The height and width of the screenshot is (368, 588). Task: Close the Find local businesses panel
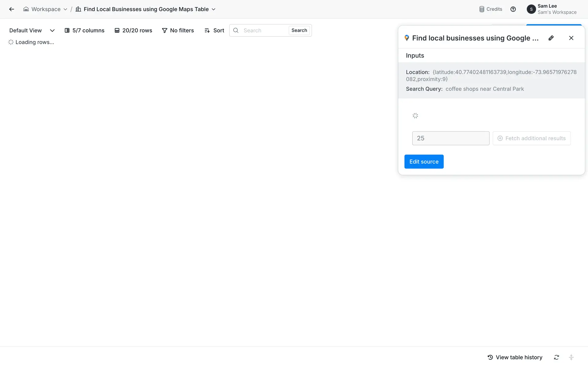pos(571,38)
